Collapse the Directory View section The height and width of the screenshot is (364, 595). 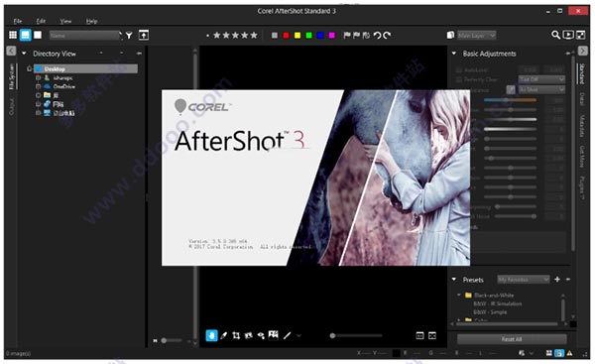(24, 54)
